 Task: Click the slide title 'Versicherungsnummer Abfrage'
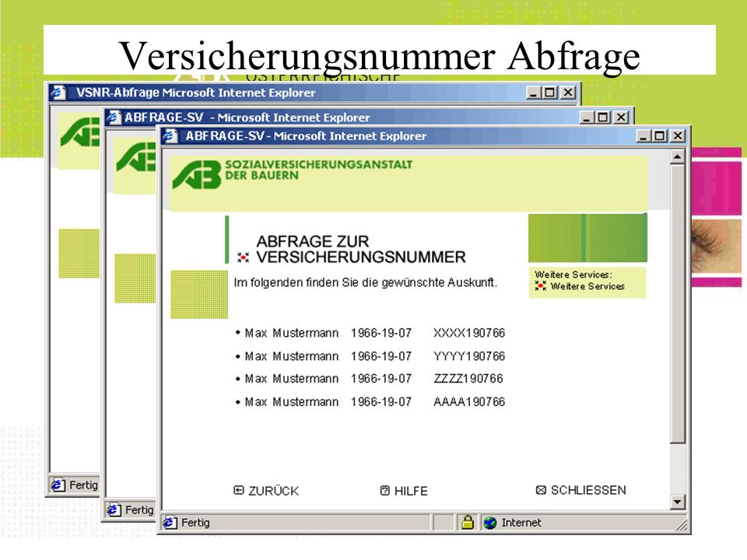coord(379,56)
